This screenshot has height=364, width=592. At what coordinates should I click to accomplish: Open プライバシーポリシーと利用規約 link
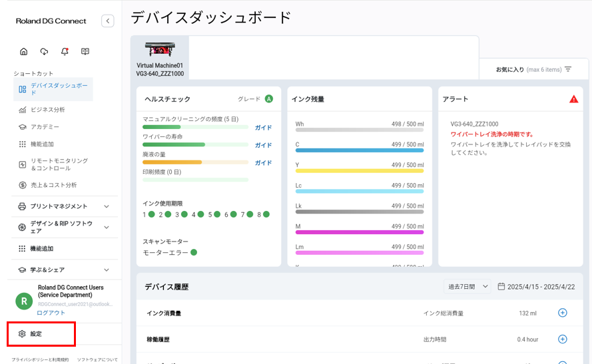point(40,360)
